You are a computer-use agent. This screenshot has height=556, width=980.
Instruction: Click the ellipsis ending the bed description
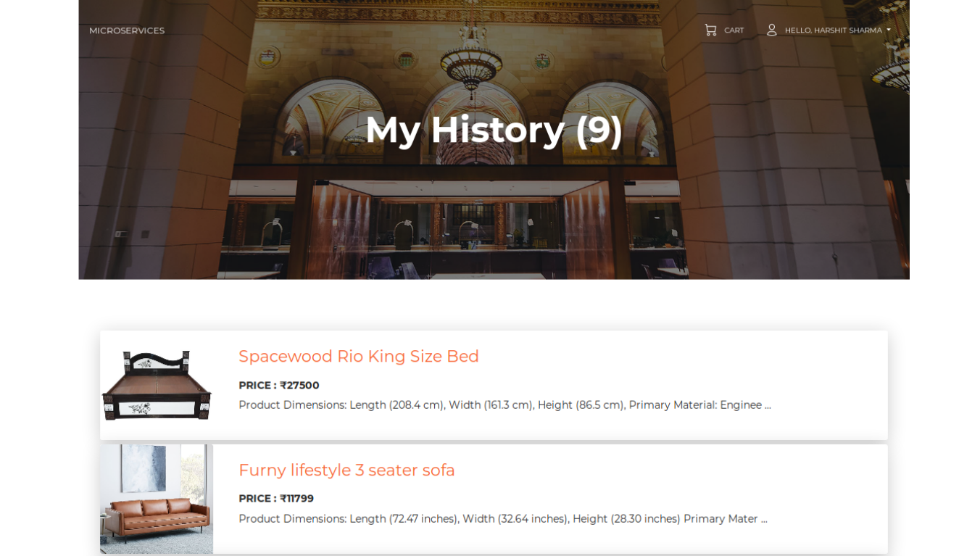[x=768, y=406]
